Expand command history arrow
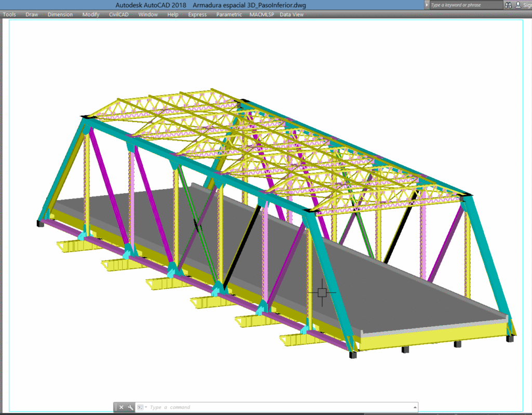This screenshot has width=532, height=415. 415,407
